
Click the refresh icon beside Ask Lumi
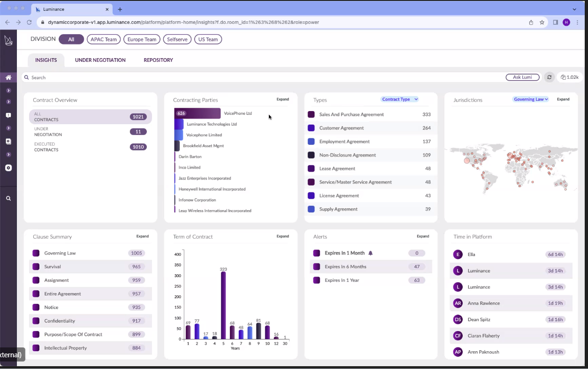(549, 77)
